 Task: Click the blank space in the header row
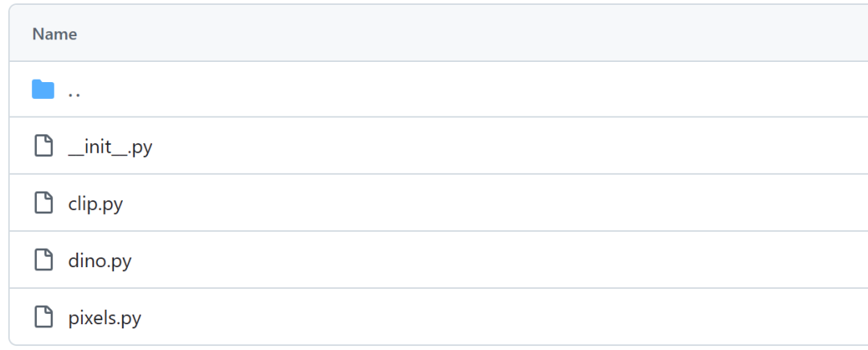click(x=470, y=34)
